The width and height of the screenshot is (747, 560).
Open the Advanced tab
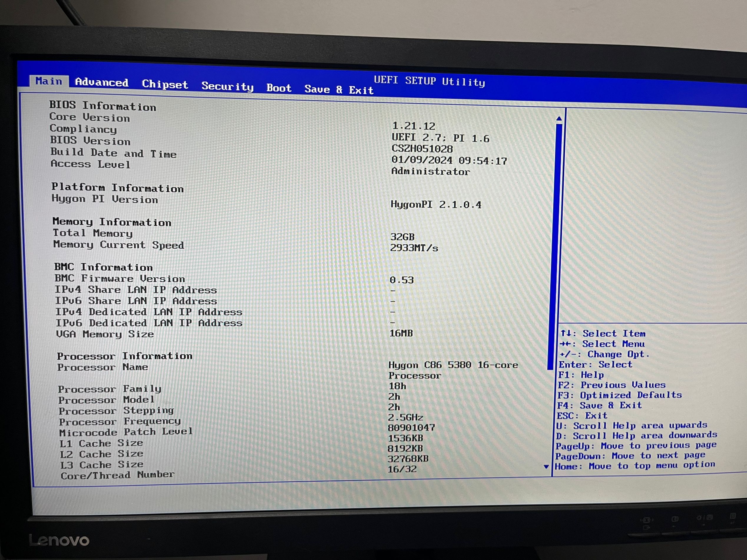coord(101,82)
